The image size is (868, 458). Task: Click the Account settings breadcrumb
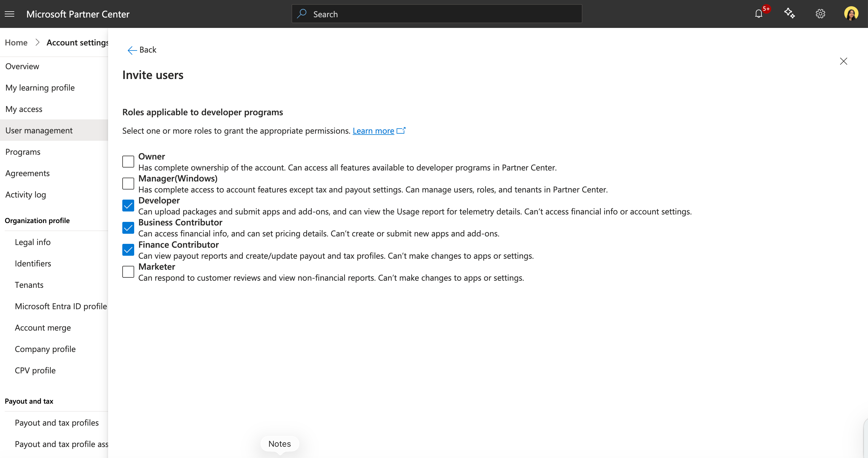pos(77,42)
